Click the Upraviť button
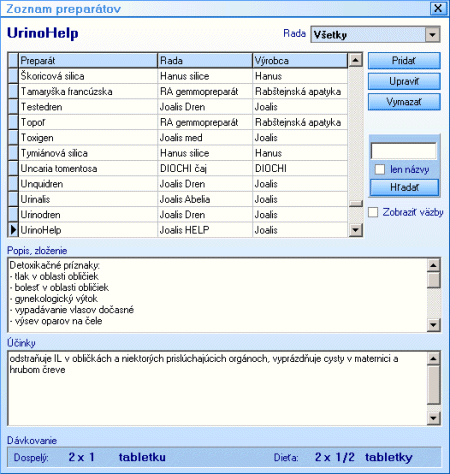This screenshot has width=450, height=474. tap(404, 81)
